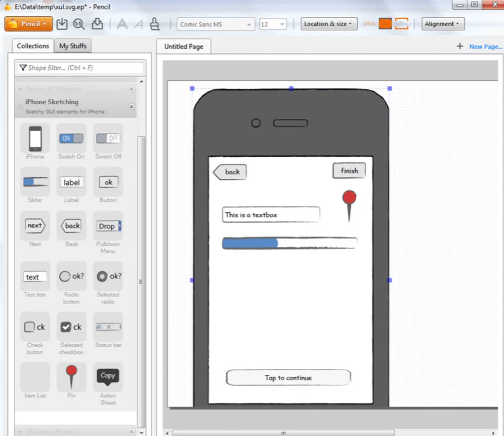This screenshot has height=436, width=504.
Task: Click the palette scroll up arrow
Action: pos(141,81)
